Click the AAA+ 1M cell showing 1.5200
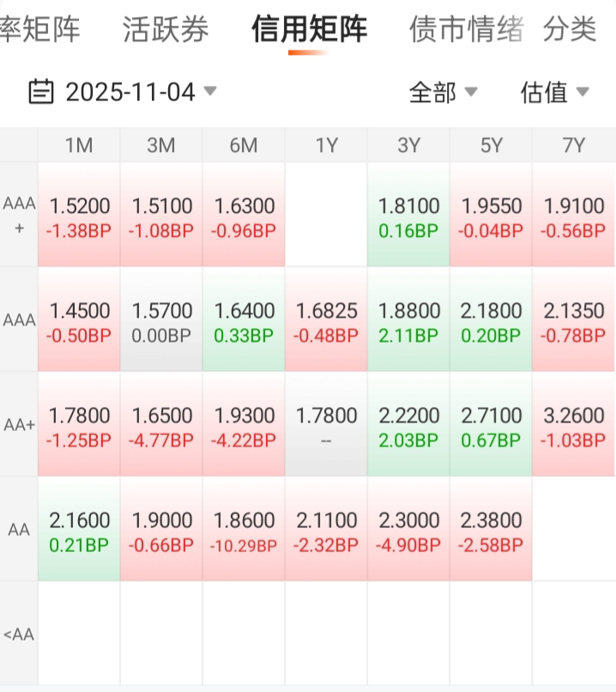The width and height of the screenshot is (616, 692). point(79,216)
